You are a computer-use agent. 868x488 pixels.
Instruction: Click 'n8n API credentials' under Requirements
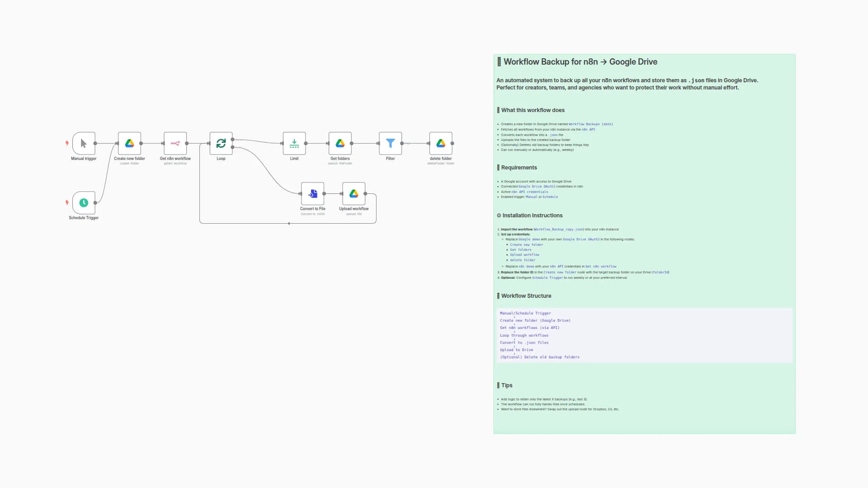(529, 192)
